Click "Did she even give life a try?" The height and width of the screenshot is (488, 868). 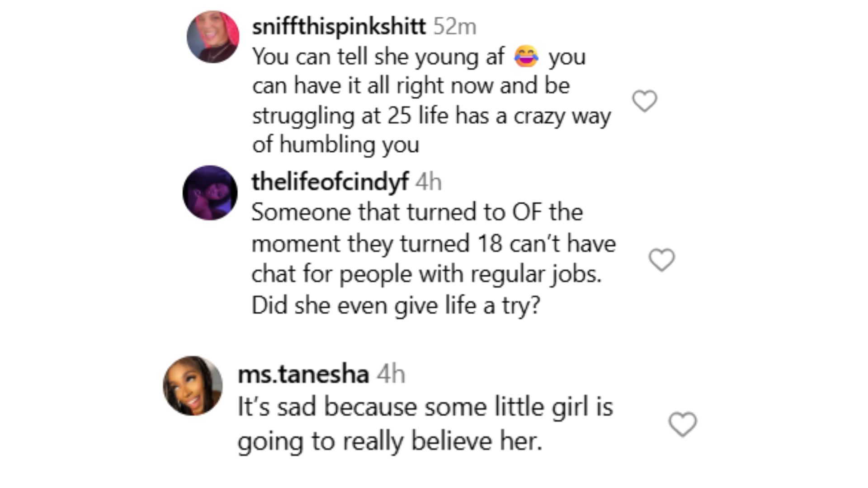pyautogui.click(x=396, y=305)
